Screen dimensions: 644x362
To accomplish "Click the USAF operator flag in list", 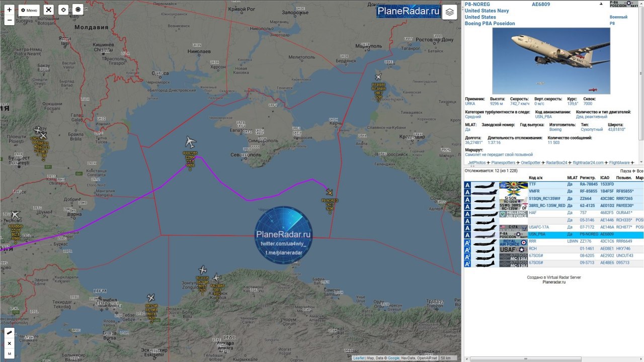I will (x=513, y=249).
